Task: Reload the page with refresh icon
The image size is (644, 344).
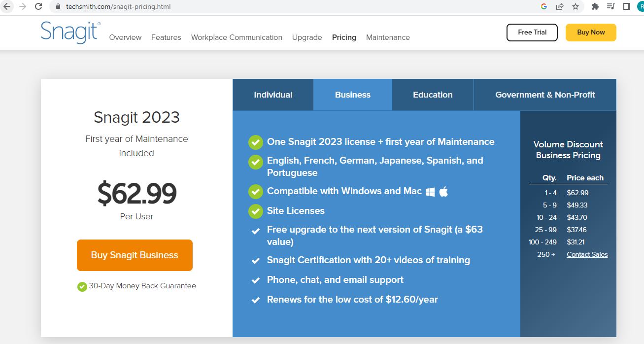Action: point(38,6)
